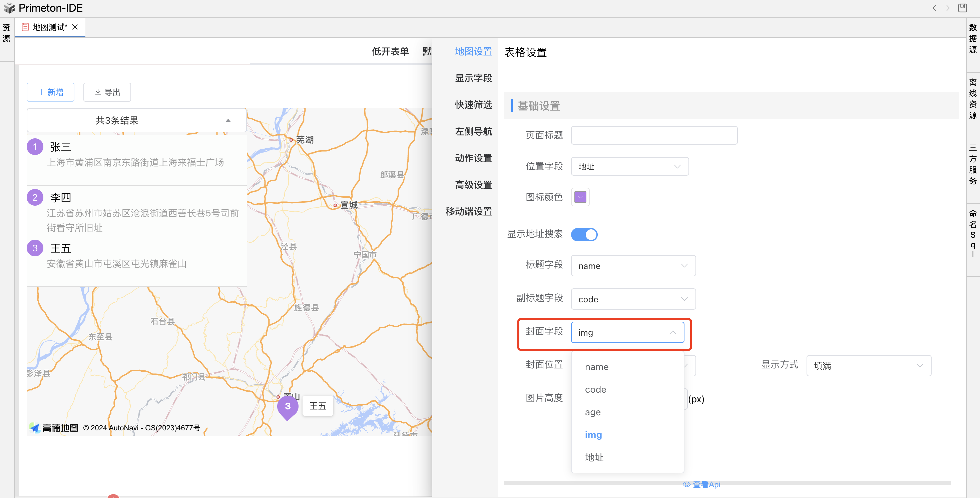Click the purple number 2 badge for 李四

35,197
